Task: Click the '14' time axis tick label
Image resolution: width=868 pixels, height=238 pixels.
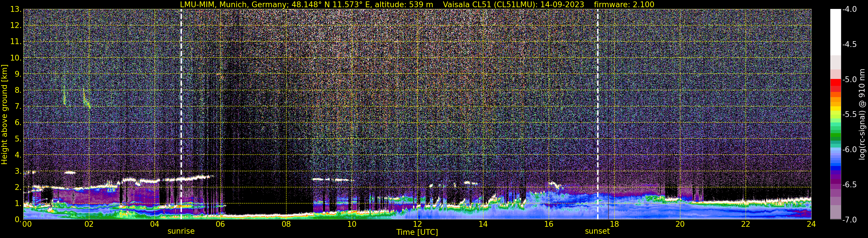Action: [x=483, y=224]
